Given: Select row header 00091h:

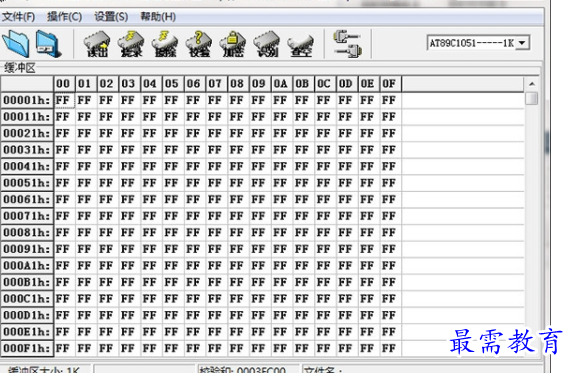Looking at the screenshot, I should click(x=27, y=249).
